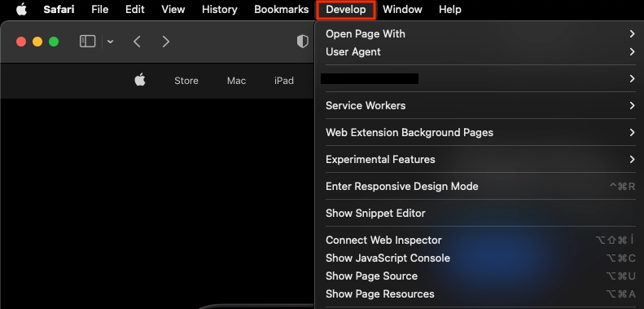Open the Edit menu
This screenshot has width=644, height=309.
coord(134,10)
